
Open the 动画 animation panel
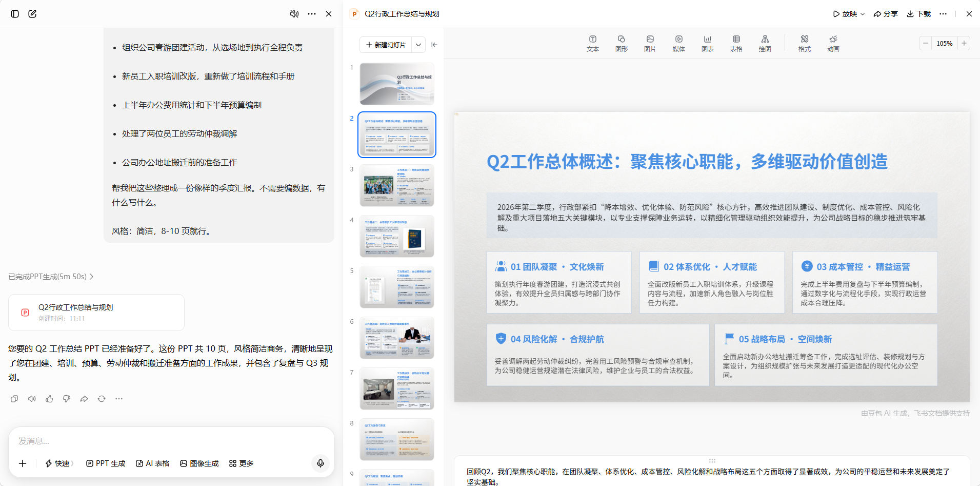833,44
